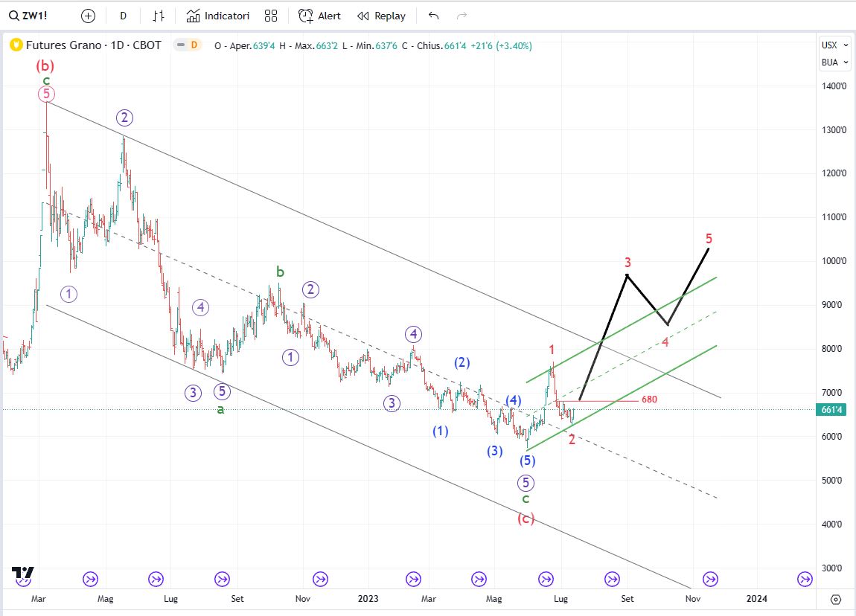The image size is (856, 616).
Task: Click the 661'4 current price label
Action: pos(831,410)
